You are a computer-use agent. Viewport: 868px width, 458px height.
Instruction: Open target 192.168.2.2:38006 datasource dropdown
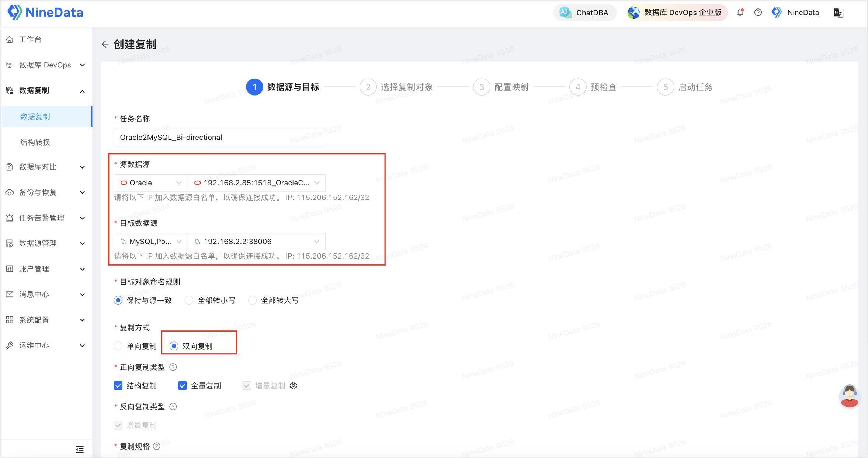pyautogui.click(x=257, y=242)
